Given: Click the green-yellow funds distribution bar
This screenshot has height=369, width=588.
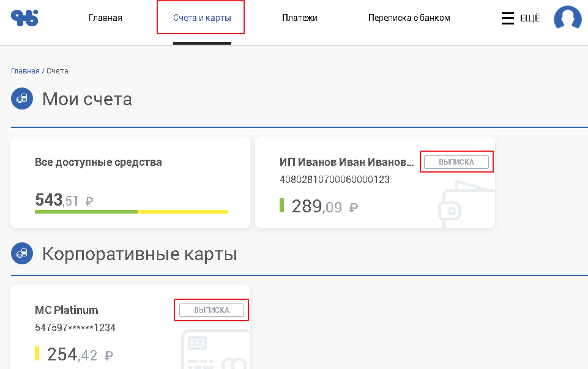Looking at the screenshot, I should pyautogui.click(x=132, y=212).
